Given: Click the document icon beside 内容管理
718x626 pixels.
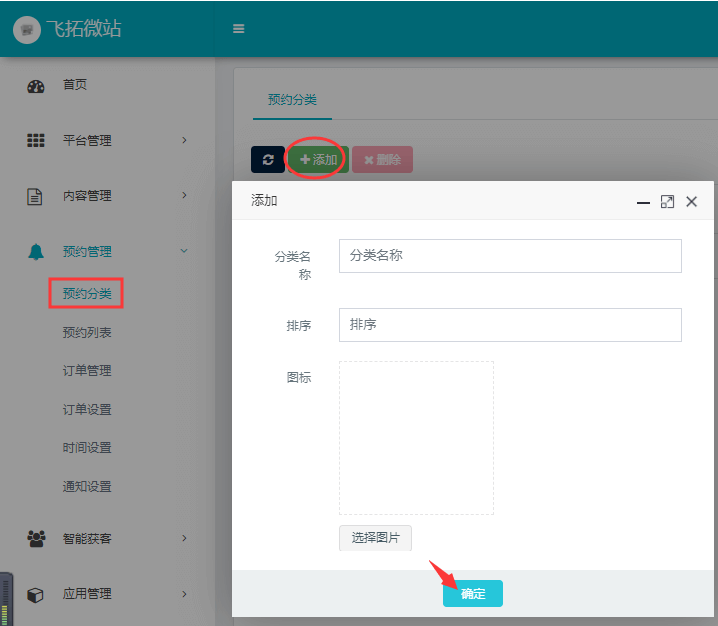Looking at the screenshot, I should 35,196.
